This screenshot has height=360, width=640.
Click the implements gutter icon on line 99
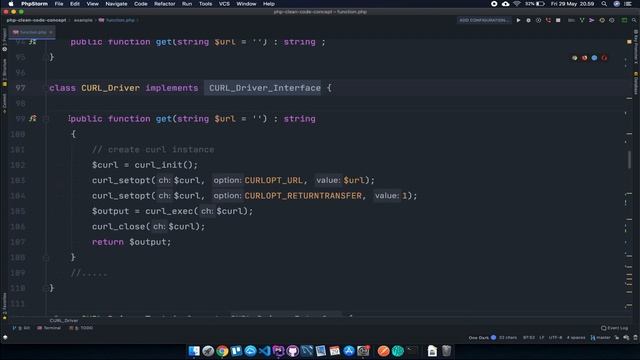click(33, 118)
